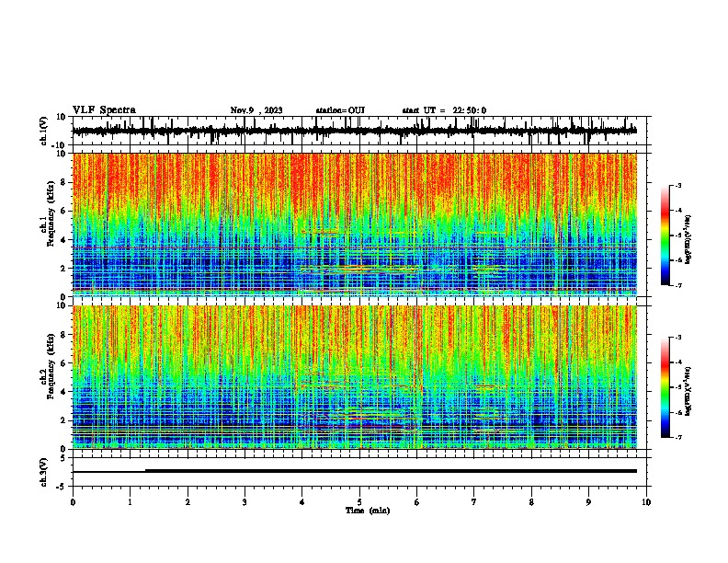Click time axis tick label "2"
Screen dimensions: 728x563
tap(188, 502)
